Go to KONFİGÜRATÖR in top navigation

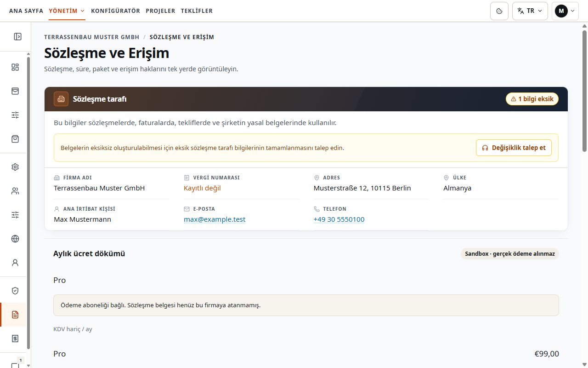click(x=115, y=11)
